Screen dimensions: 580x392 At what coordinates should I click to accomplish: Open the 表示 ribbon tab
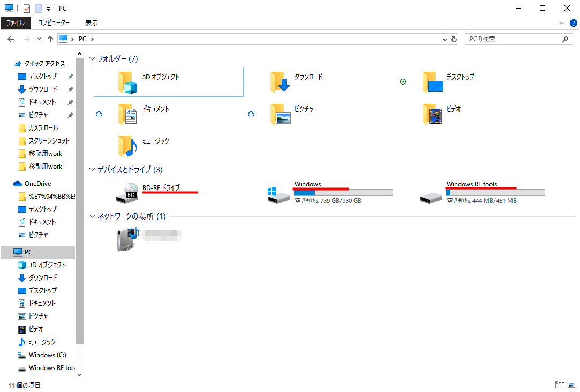[92, 23]
